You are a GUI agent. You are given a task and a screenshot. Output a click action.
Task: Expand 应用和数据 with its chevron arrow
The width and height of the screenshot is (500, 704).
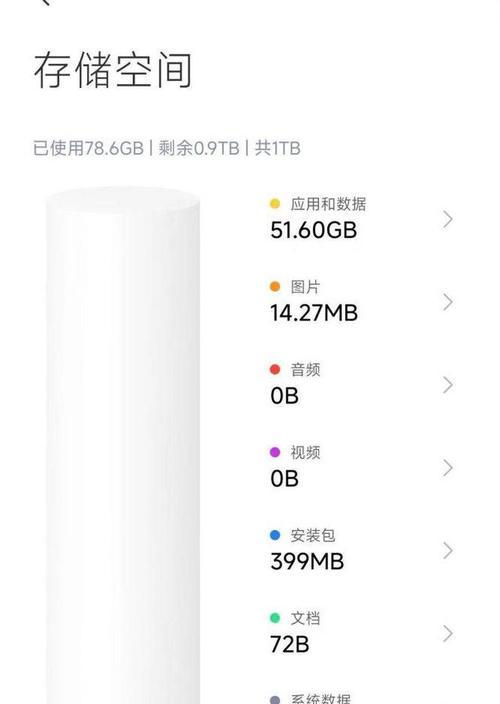point(447,219)
